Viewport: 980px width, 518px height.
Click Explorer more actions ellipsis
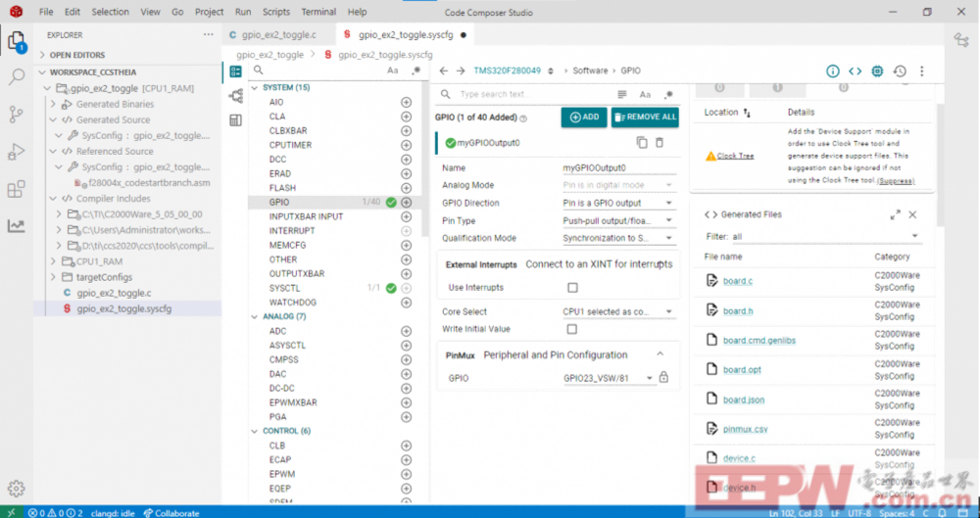pos(208,35)
